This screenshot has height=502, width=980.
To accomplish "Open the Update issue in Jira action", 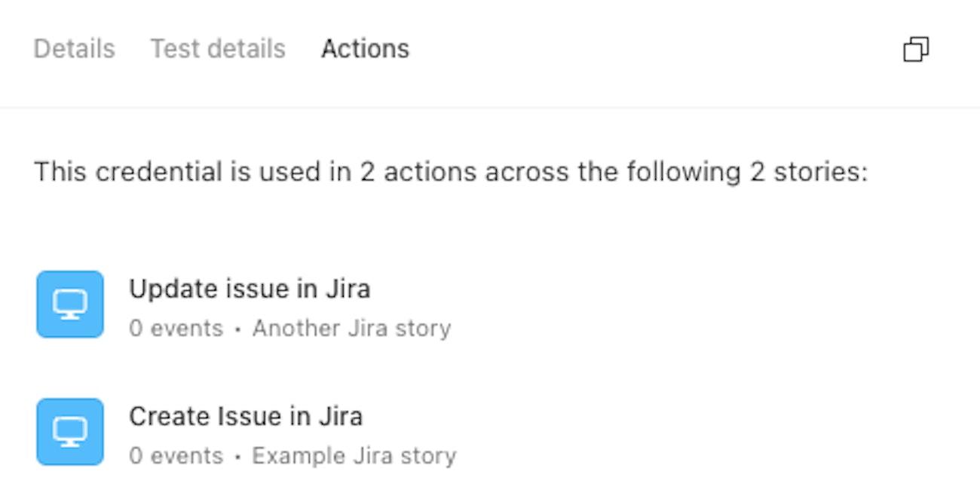I will point(249,289).
